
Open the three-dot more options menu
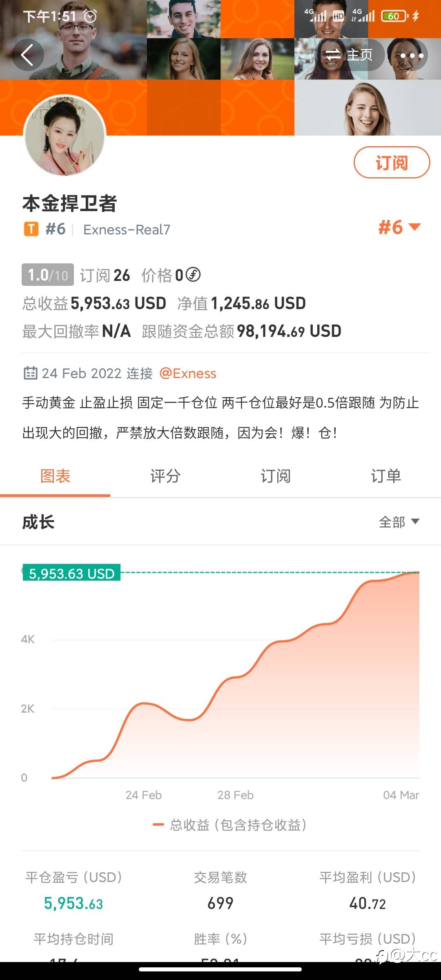(411, 55)
